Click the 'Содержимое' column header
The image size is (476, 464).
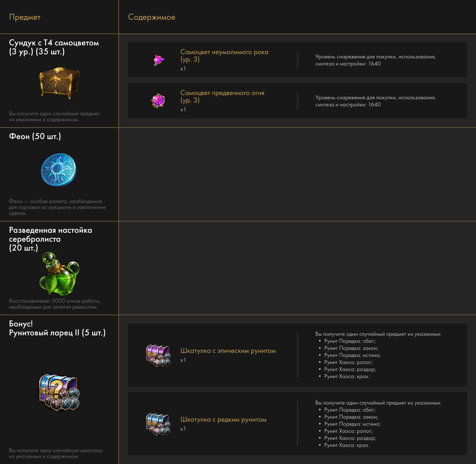[151, 17]
